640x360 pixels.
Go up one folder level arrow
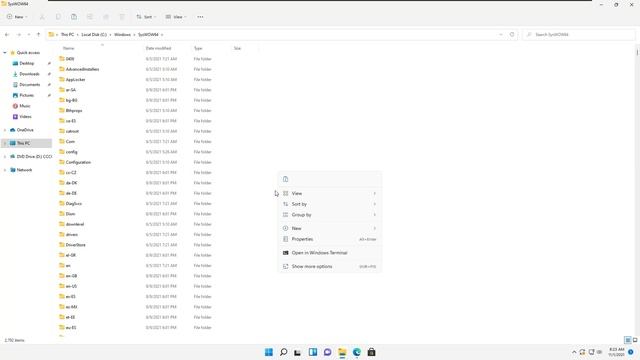click(38, 35)
